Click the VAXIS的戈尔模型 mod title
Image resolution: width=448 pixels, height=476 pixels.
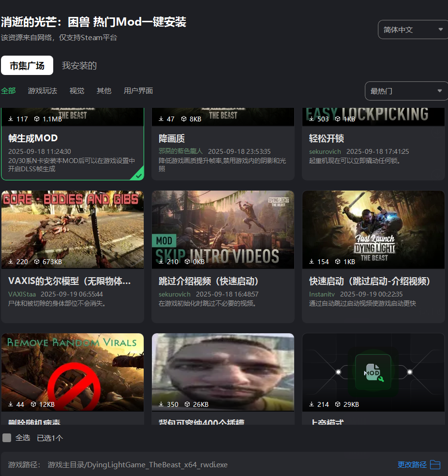(70, 281)
